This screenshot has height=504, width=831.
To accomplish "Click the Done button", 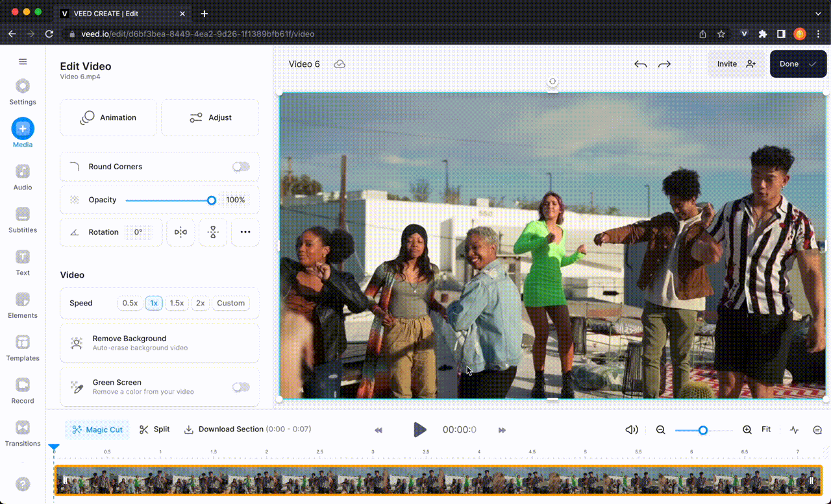I will pos(797,64).
